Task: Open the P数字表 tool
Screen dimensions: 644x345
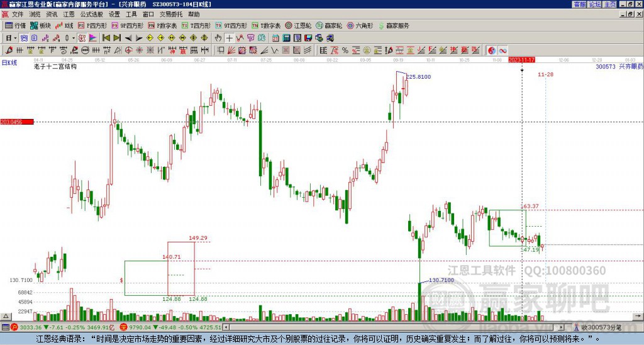Action: coord(163,25)
